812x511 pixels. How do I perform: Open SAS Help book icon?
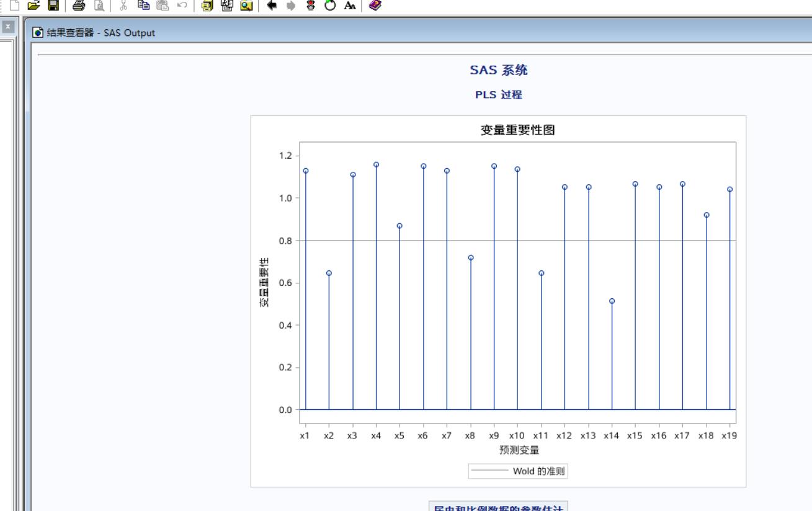click(375, 6)
